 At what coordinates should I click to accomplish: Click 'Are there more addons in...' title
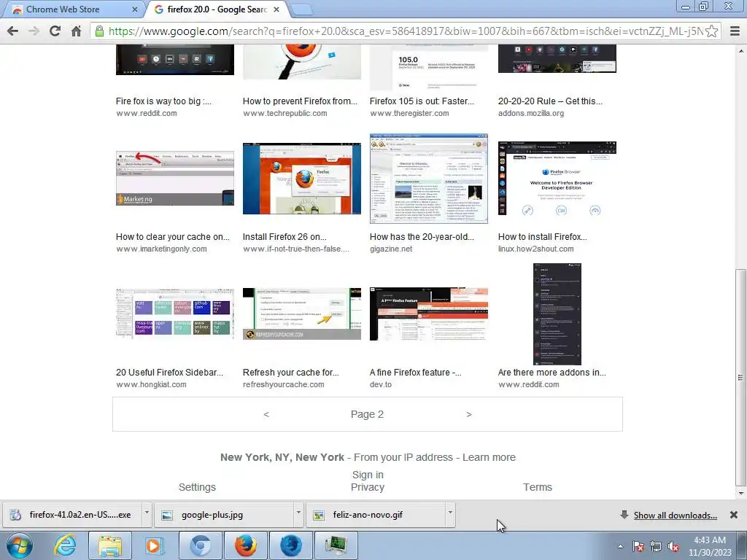551,373
